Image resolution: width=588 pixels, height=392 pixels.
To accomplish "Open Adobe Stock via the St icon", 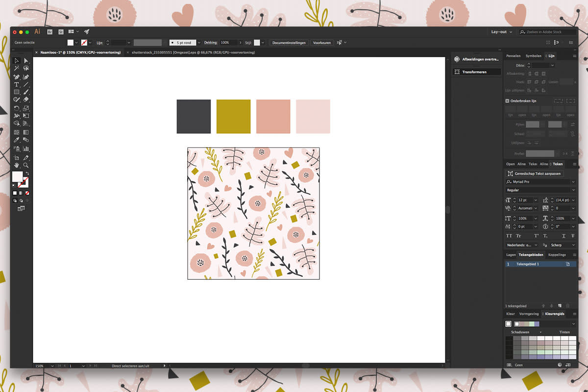I will click(61, 31).
